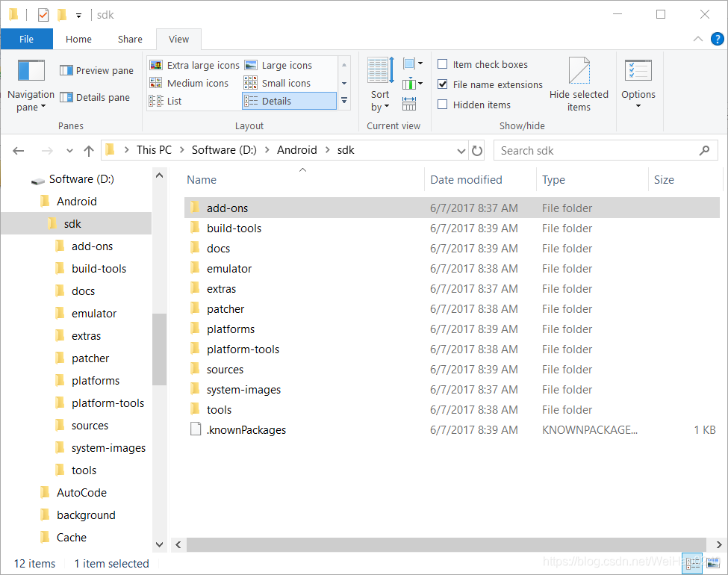This screenshot has width=728, height=575.
Task: Select the Details layout option
Action: (289, 101)
